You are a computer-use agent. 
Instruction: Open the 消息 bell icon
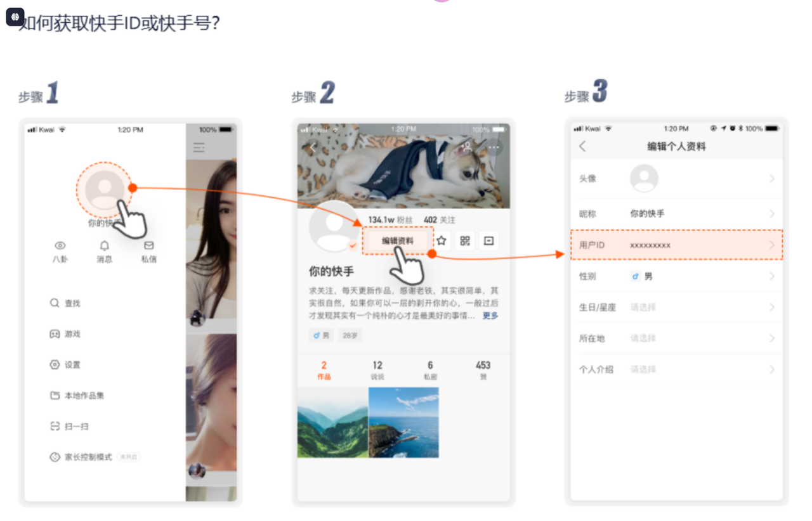pos(105,246)
